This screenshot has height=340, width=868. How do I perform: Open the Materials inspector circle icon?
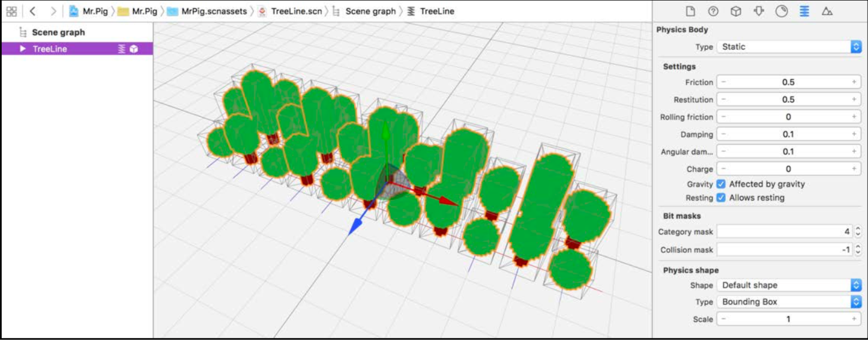[782, 11]
